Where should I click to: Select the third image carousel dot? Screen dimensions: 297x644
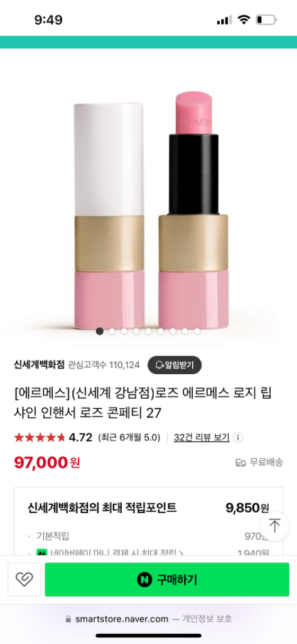click(x=124, y=331)
